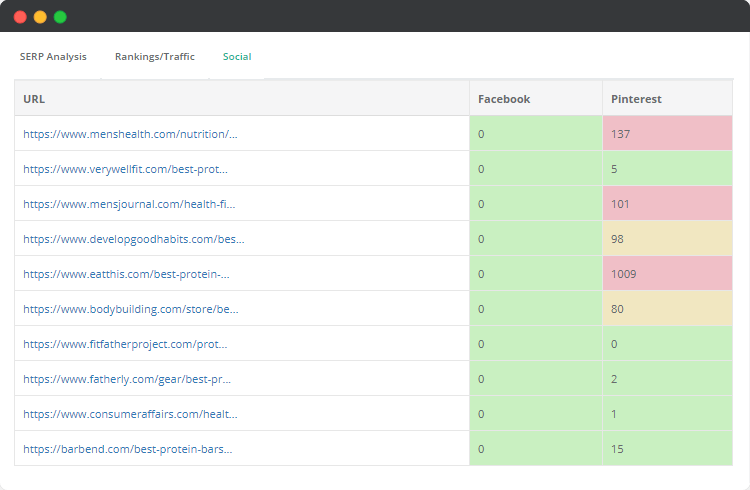Open the fitfatherproject.com link
Screen dimensions: 750x490
pyautogui.click(x=125, y=344)
